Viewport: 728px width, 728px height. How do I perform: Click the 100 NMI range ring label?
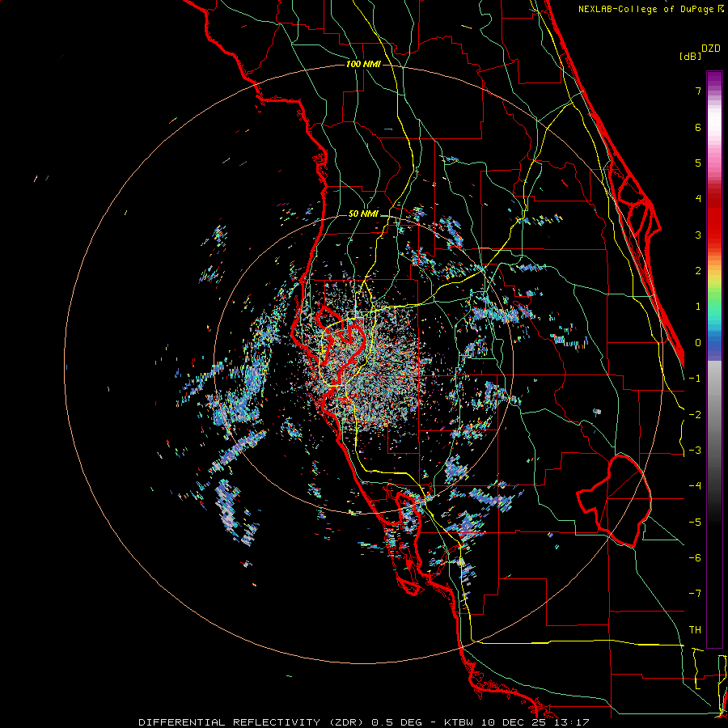pos(363,64)
